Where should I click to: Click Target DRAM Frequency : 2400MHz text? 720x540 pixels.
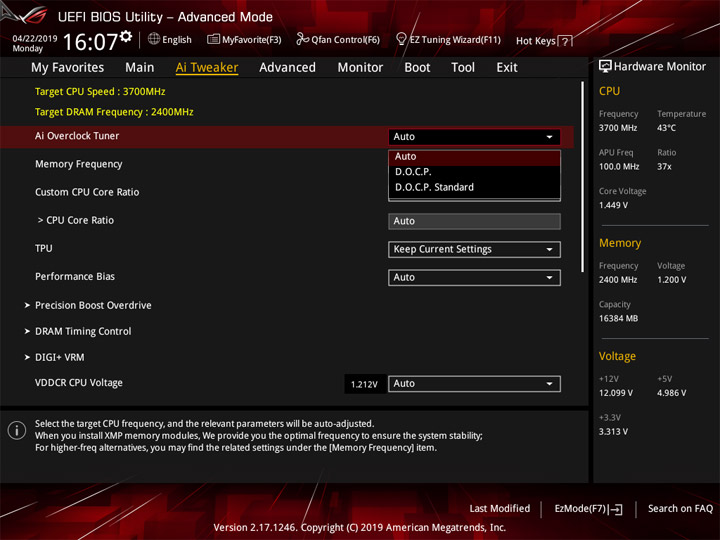click(x=114, y=112)
